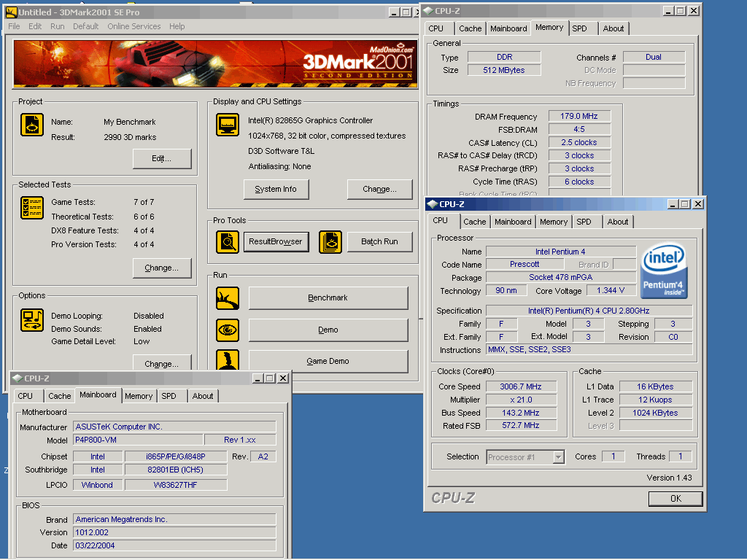Click the CPU-Z Memory window title icon
Viewport: 747px width, 560px height.
[x=427, y=11]
